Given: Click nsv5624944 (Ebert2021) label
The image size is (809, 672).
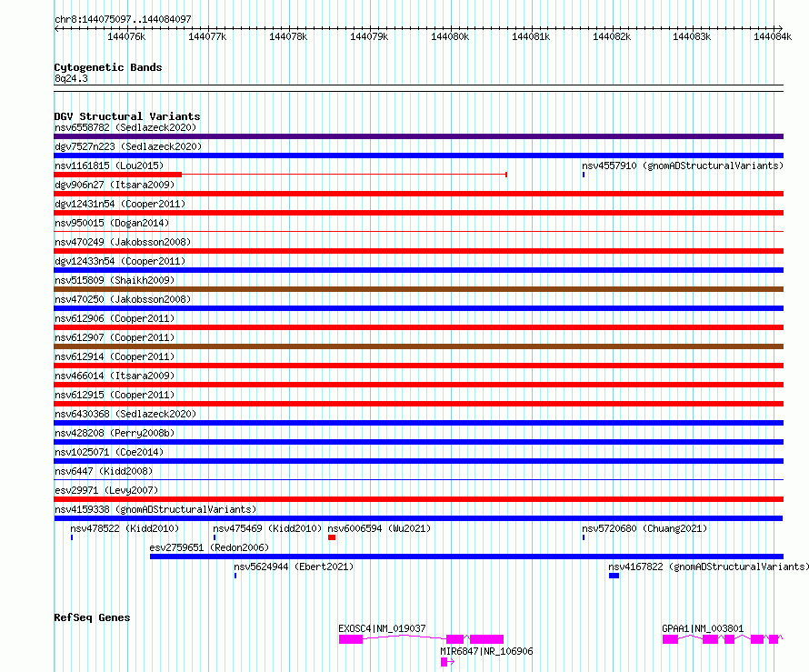Looking at the screenshot, I should (294, 567).
